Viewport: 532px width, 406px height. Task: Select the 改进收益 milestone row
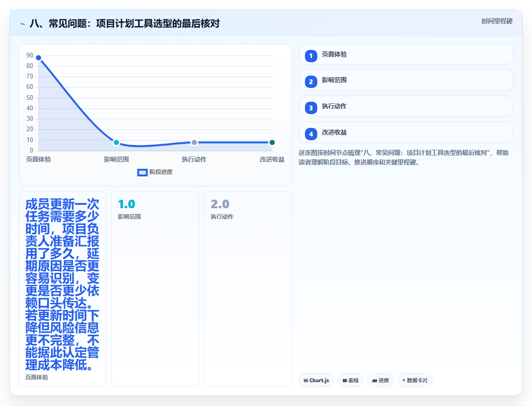(x=406, y=132)
